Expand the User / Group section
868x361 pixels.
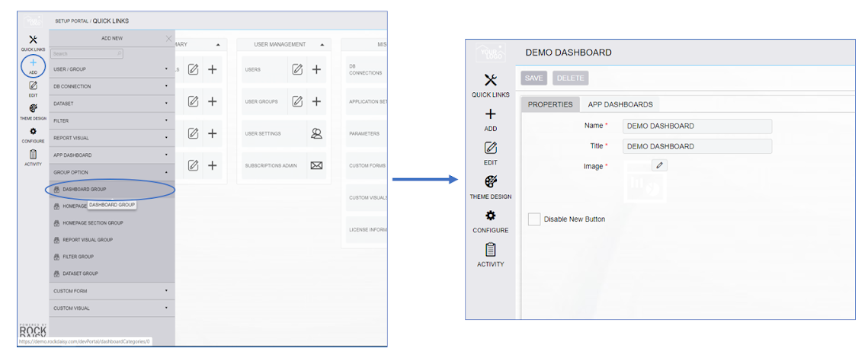112,69
